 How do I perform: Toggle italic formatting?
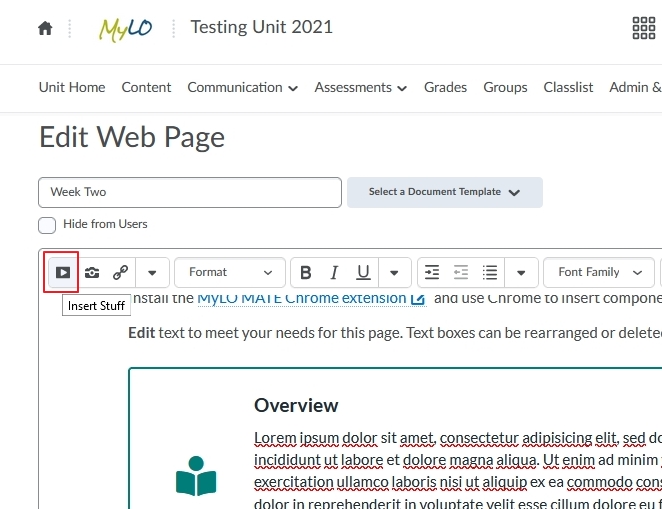pos(334,272)
